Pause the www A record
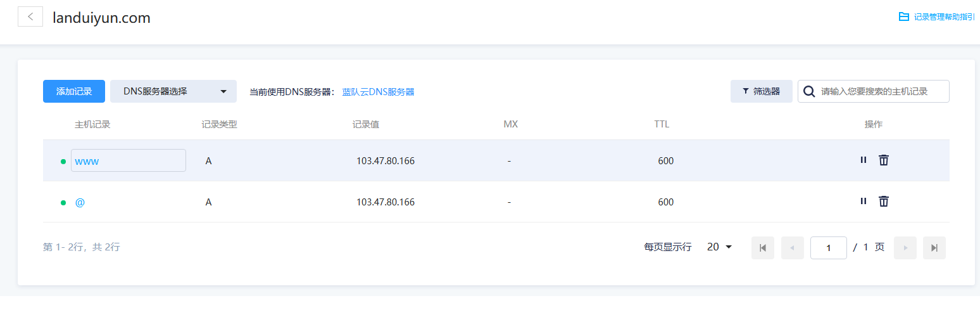This screenshot has height=310, width=980. click(864, 160)
